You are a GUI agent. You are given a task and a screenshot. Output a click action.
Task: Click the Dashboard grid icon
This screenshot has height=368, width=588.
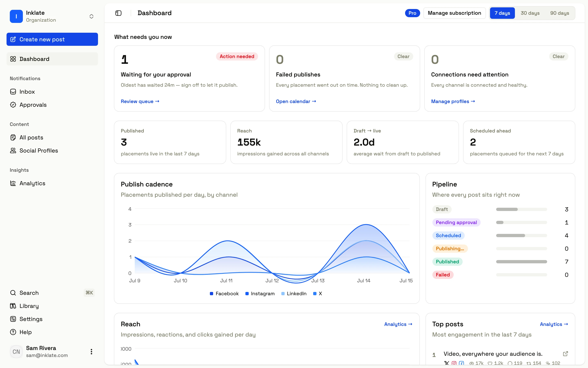pos(13,59)
